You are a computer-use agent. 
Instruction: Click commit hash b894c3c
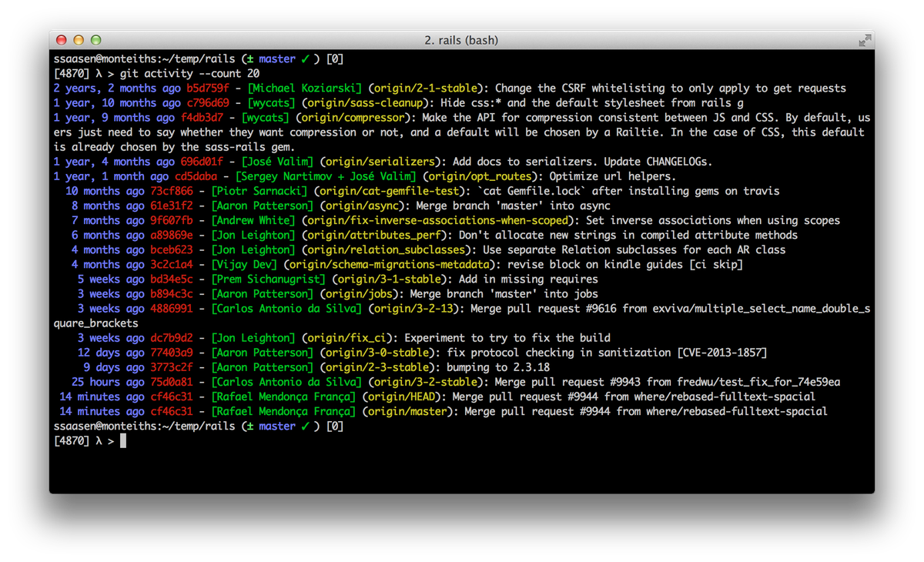(172, 293)
